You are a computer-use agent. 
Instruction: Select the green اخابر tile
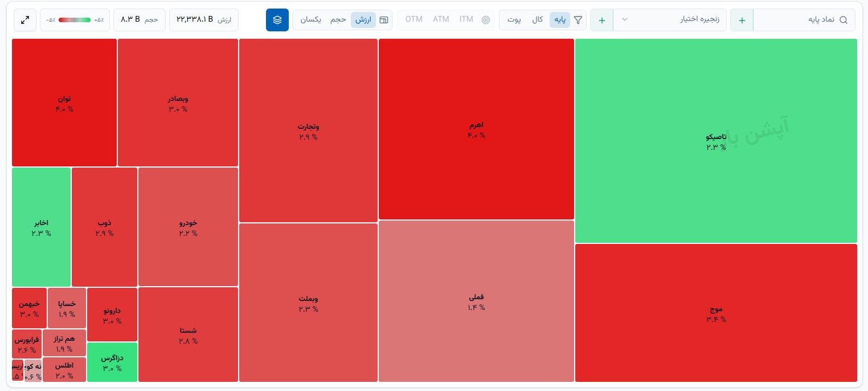coord(41,227)
